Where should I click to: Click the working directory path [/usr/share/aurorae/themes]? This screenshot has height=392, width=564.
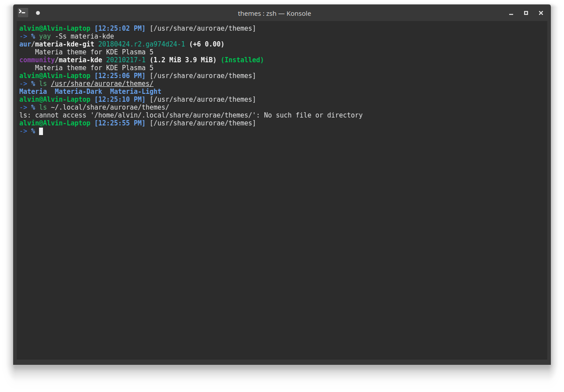point(202,123)
